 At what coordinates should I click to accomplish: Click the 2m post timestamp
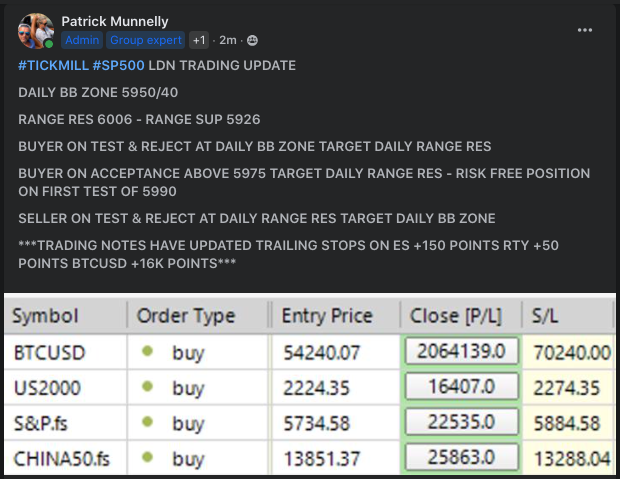coord(228,40)
